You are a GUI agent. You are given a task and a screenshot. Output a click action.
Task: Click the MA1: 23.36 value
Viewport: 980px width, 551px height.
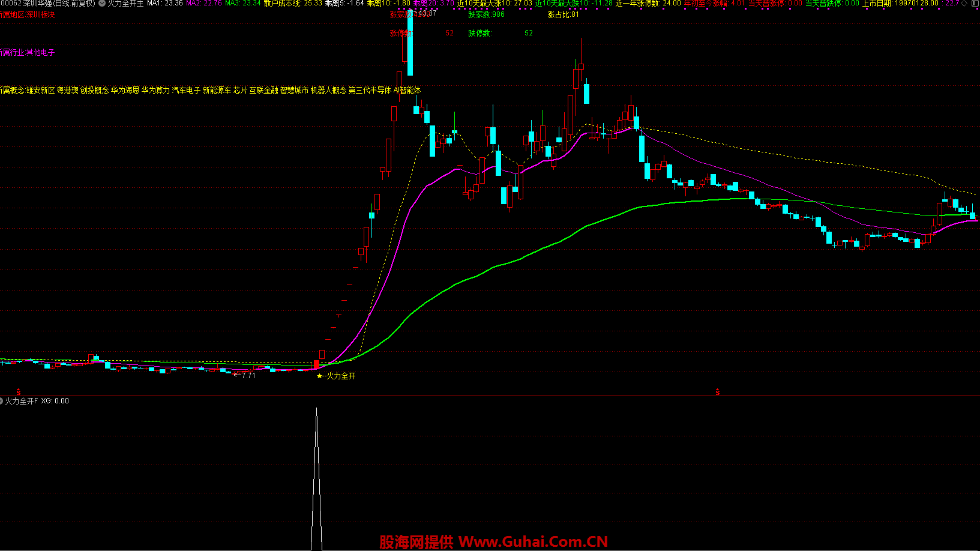165,4
